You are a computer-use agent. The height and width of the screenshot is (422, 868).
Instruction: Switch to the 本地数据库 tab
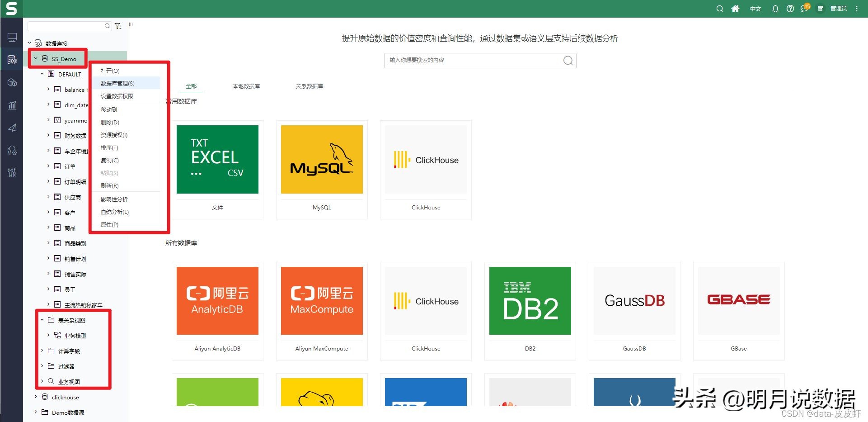coord(246,86)
